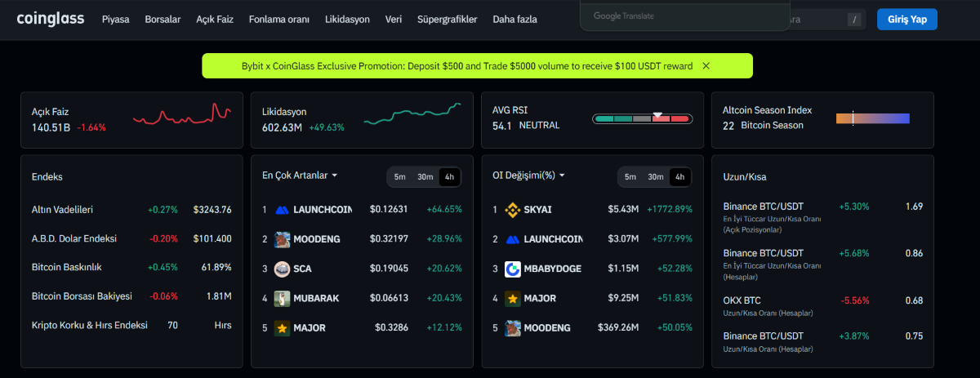Click the MBABYDOGE coin icon
The height and width of the screenshot is (378, 980).
tap(513, 269)
